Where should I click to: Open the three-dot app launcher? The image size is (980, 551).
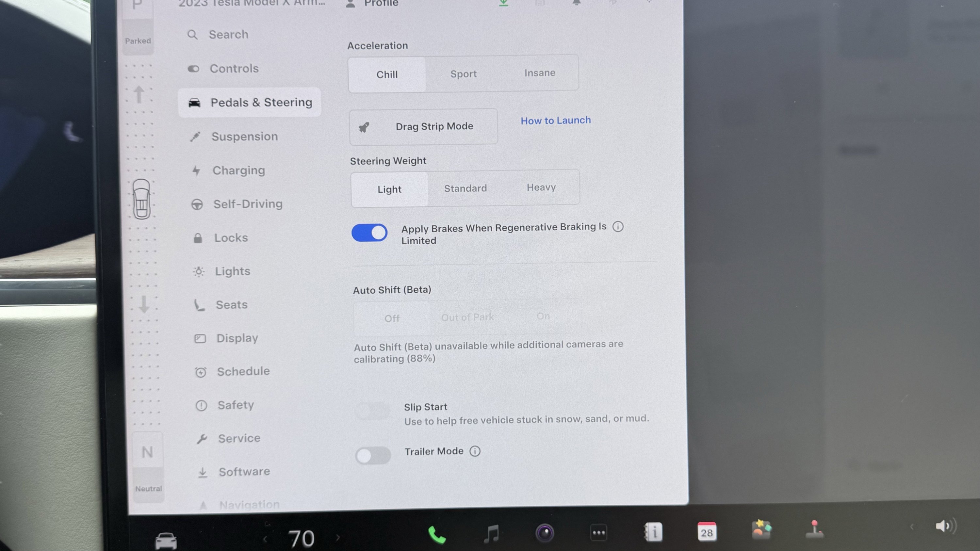599,532
